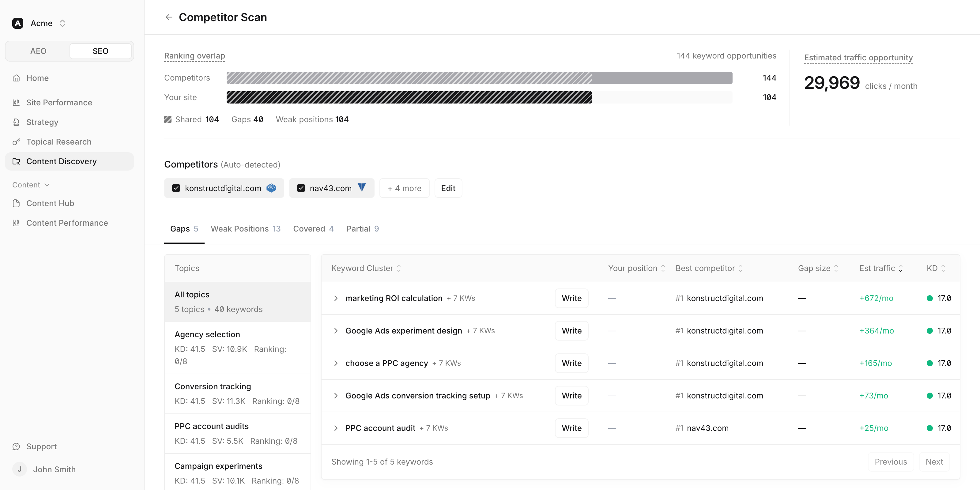Uncheck the konstructdigital.com competitor checkbox
Viewport: 980px width, 490px height.
176,188
